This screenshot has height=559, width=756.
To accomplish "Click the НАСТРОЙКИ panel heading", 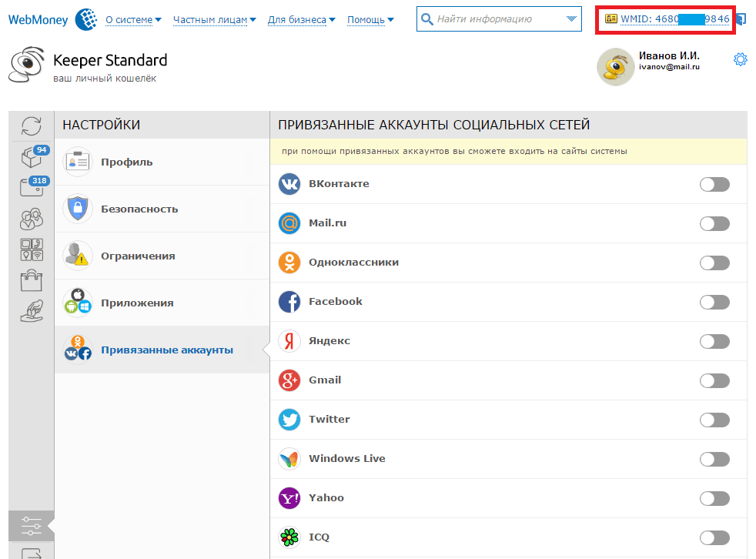I will click(102, 125).
